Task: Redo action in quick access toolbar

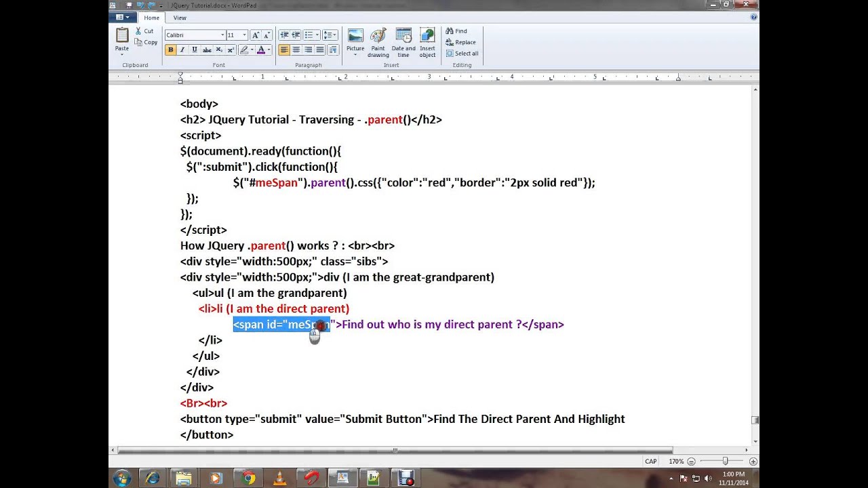Action: pyautogui.click(x=151, y=5)
